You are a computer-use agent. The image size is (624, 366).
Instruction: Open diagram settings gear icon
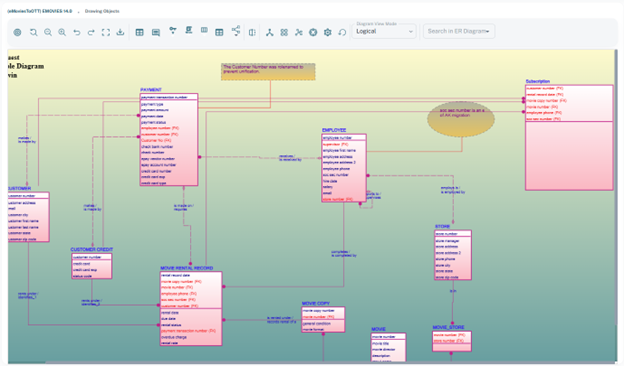(328, 32)
